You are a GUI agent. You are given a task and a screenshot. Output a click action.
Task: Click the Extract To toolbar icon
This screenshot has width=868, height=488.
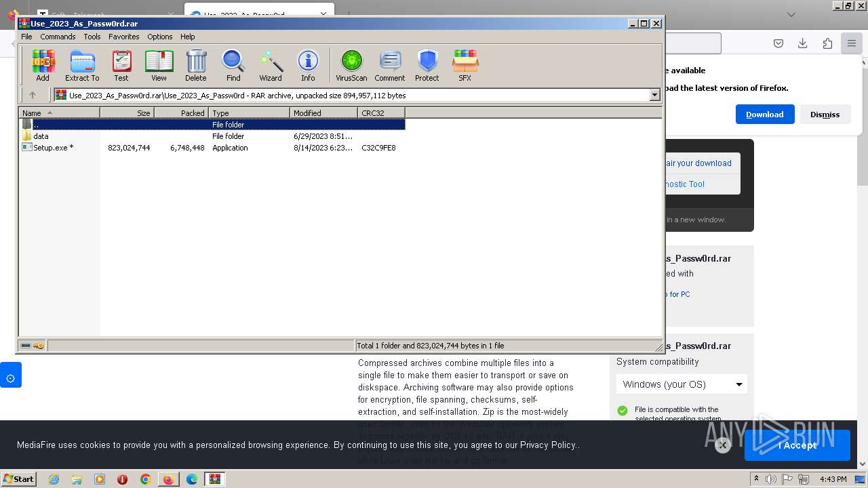click(82, 65)
